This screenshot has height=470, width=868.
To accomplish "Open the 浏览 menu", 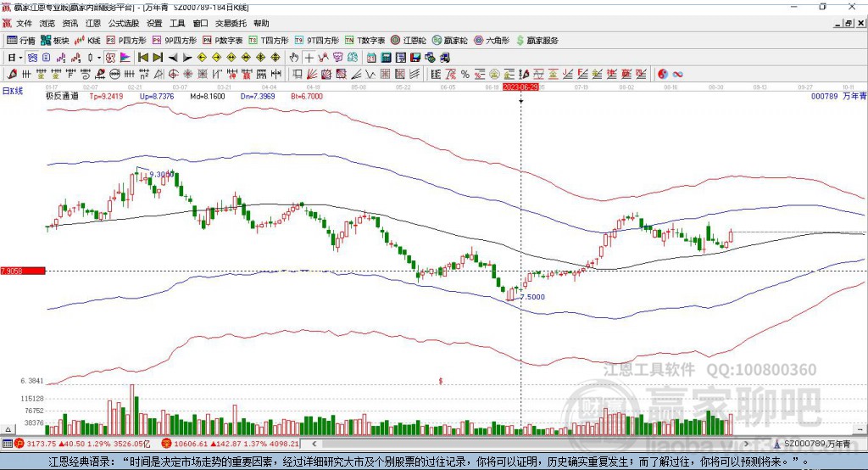I will tap(47, 23).
